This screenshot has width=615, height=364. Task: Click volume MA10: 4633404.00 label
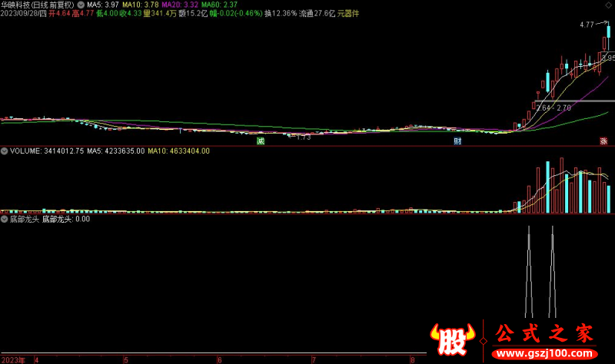tap(178, 151)
